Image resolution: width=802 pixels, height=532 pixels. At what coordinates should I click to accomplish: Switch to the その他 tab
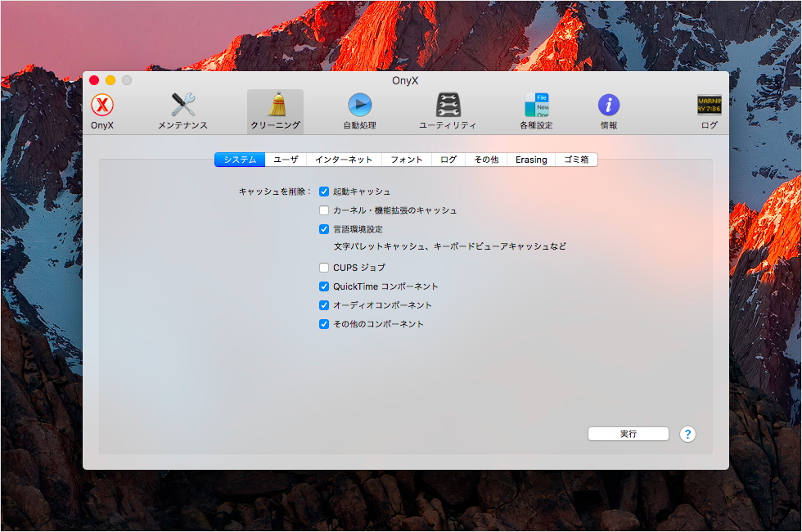click(x=486, y=160)
